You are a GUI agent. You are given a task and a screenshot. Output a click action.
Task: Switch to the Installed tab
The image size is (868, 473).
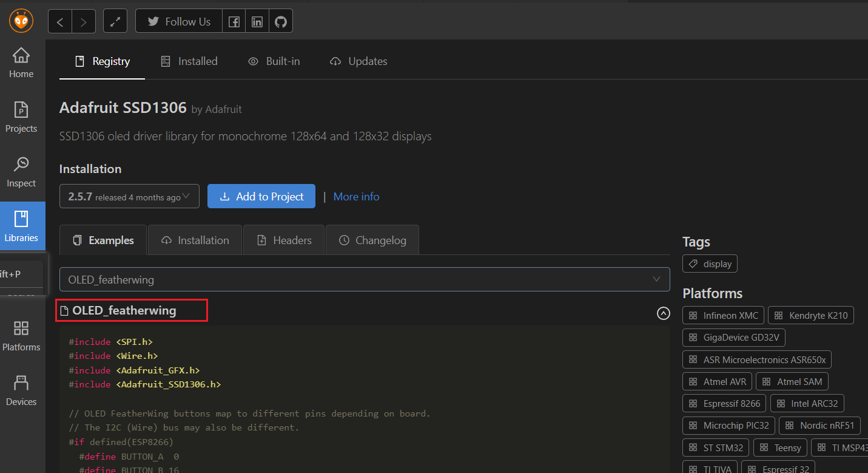pos(189,61)
